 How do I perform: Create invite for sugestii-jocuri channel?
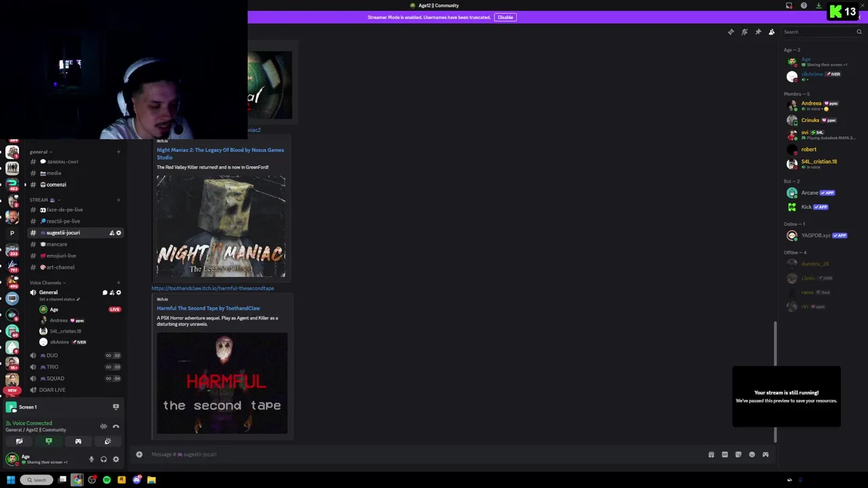tap(112, 232)
